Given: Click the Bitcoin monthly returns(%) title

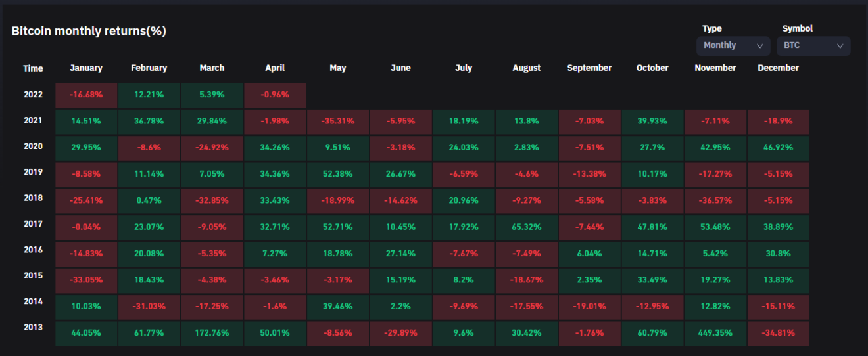Looking at the screenshot, I should pyautogui.click(x=89, y=31).
